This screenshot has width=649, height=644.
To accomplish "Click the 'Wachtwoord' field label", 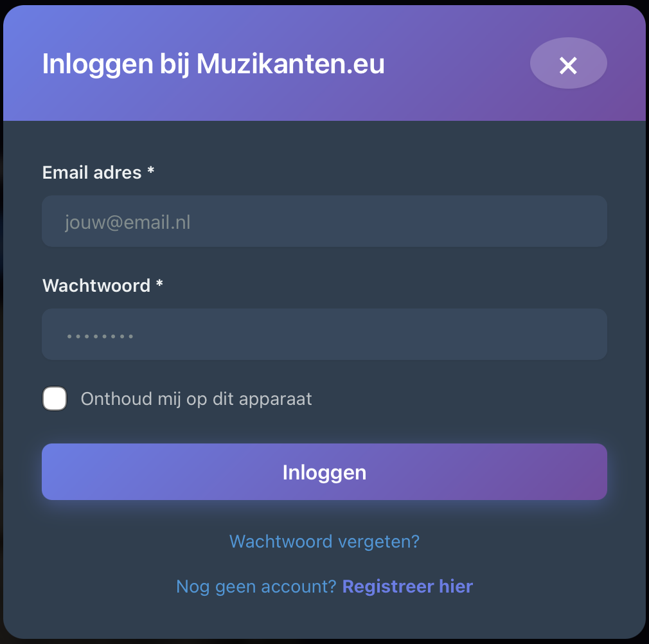I will click(96, 285).
